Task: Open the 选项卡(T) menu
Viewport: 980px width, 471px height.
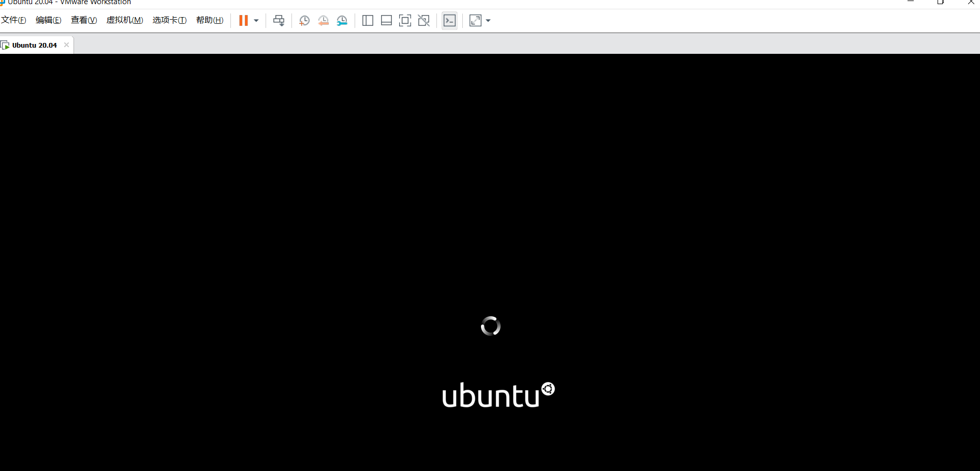Action: [x=169, y=20]
